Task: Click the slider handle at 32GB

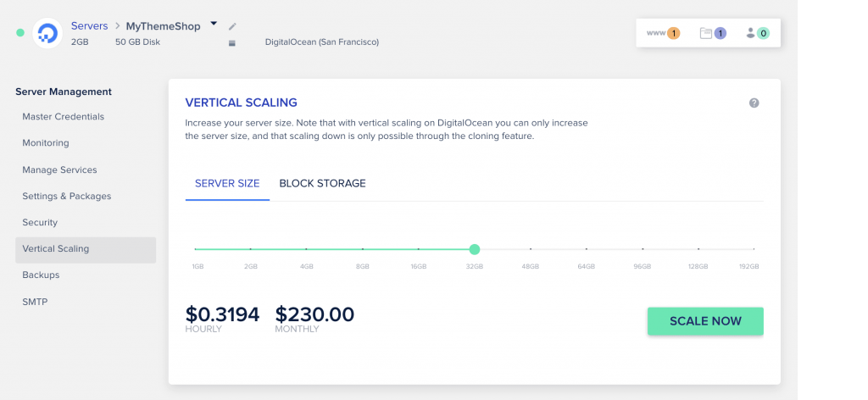Action: pyautogui.click(x=475, y=249)
